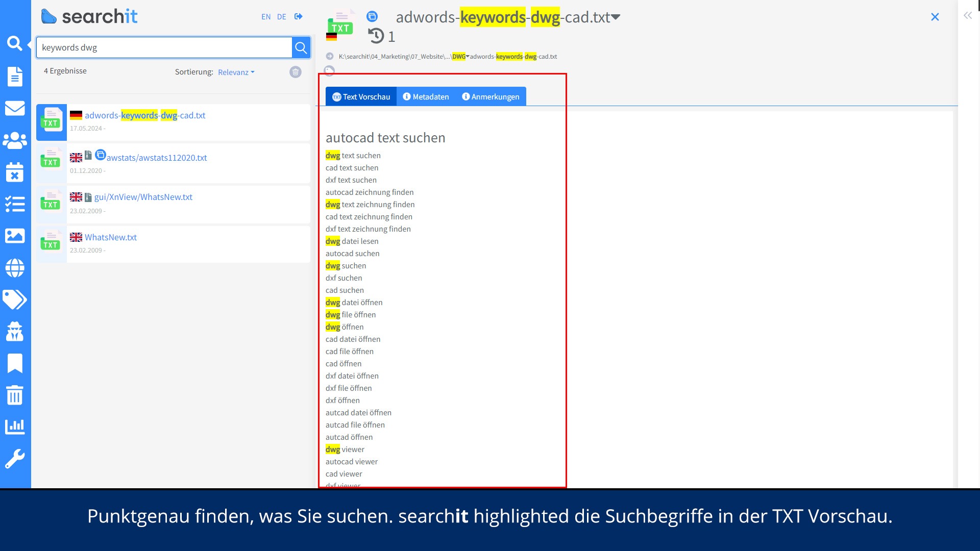The image size is (980, 551).
Task: Open the spy/agent section in the sidebar
Action: click(x=15, y=332)
